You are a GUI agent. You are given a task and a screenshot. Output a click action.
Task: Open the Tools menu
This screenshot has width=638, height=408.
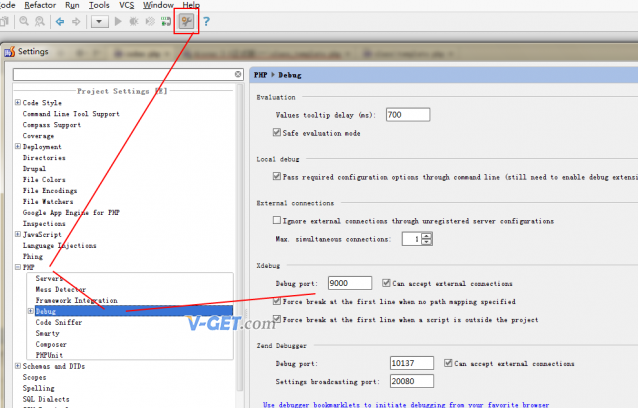[99, 5]
